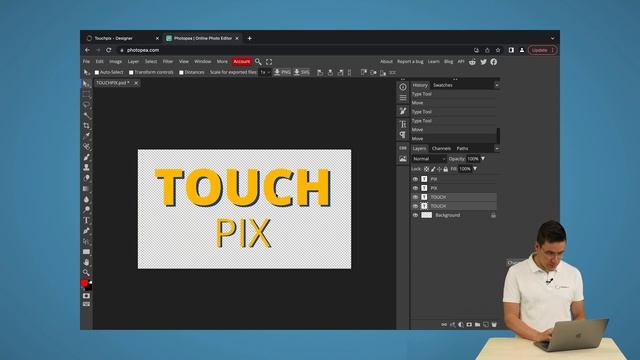Open the Layers panel options menu
This screenshot has width=640, height=360.
pos(497,149)
